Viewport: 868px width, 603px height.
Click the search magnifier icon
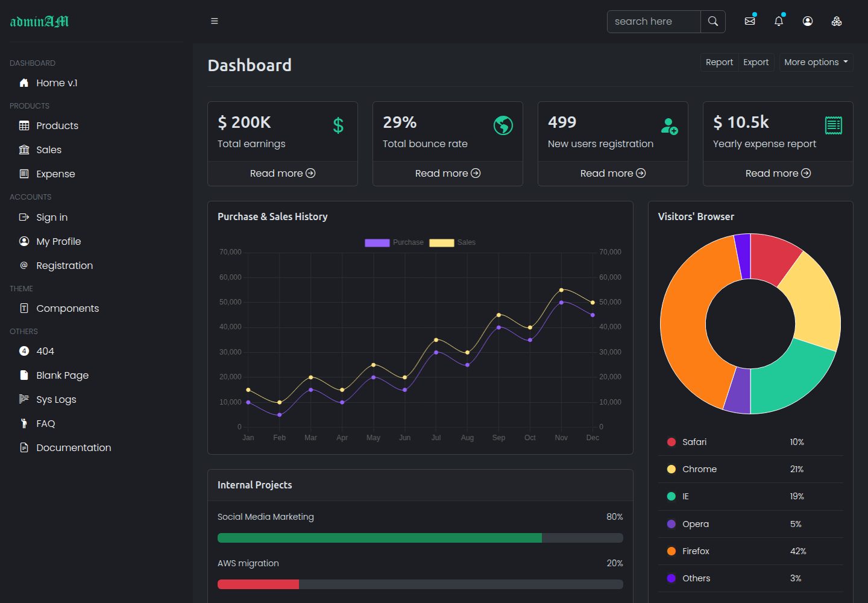tap(713, 22)
